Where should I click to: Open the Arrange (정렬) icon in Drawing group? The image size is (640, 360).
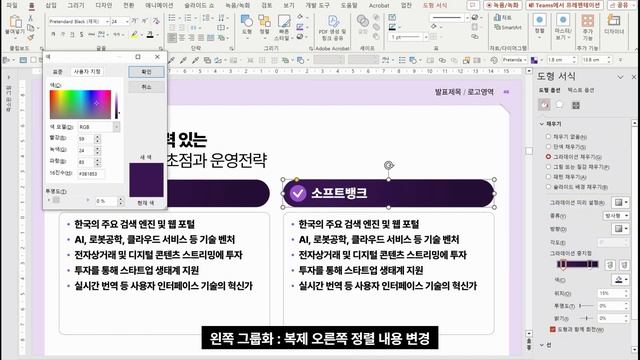(264, 21)
